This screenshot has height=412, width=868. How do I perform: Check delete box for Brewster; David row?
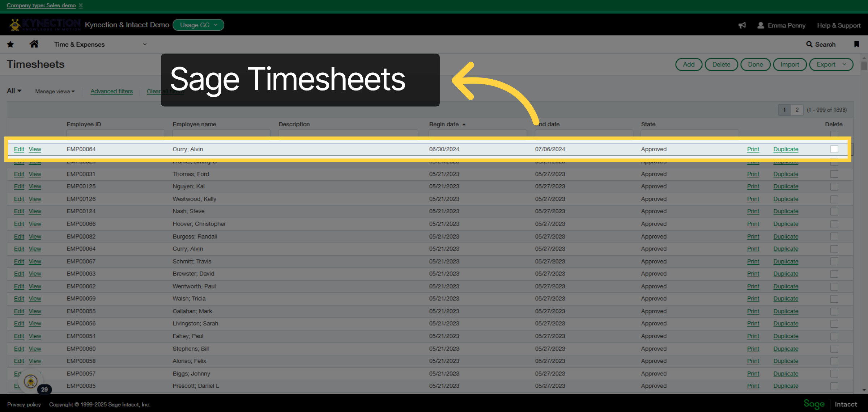(834, 274)
